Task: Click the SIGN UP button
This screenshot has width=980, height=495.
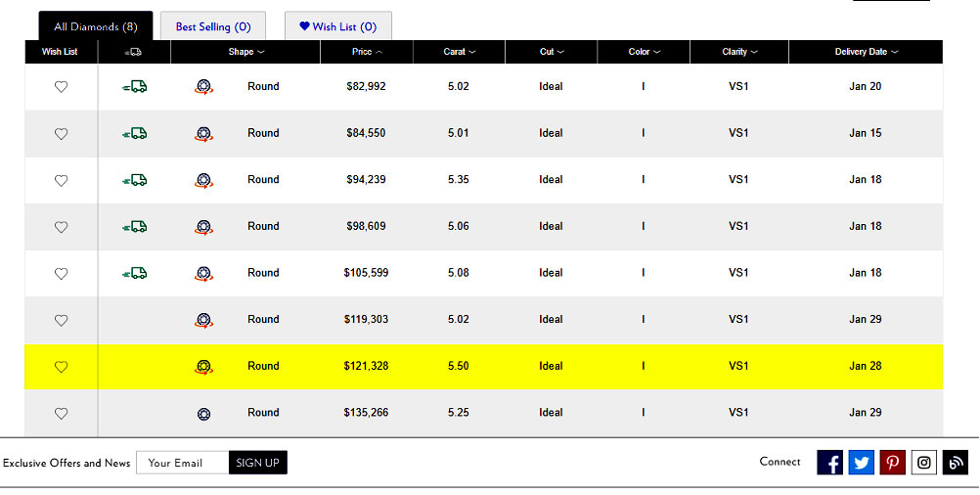Action: [x=257, y=463]
